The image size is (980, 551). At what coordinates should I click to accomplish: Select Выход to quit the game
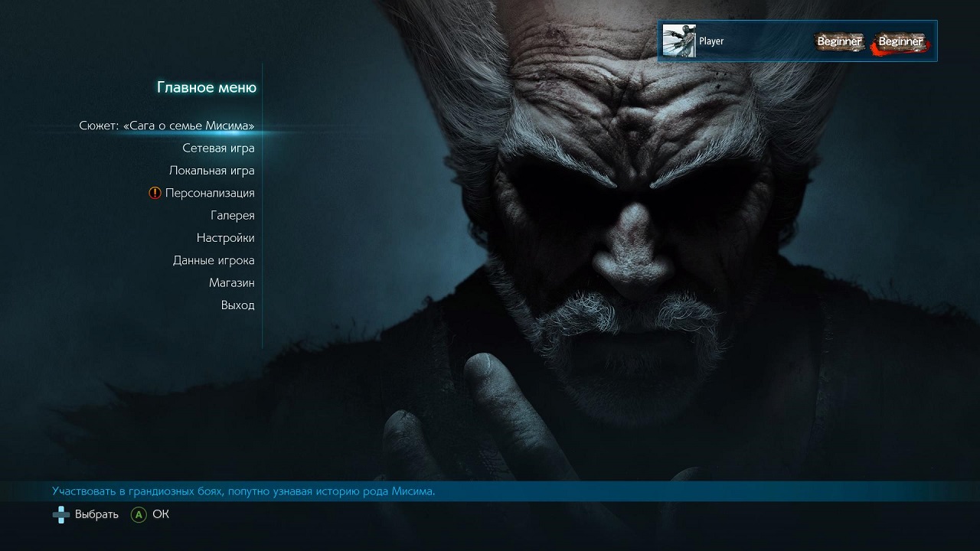(x=237, y=305)
